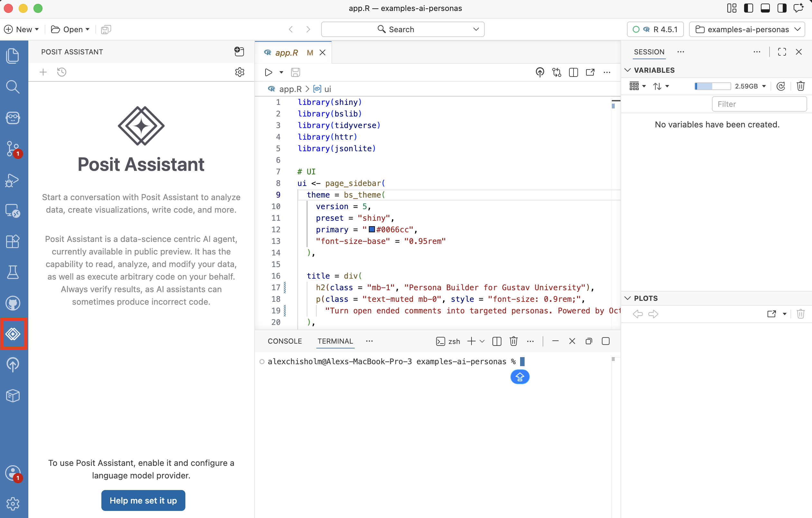This screenshot has height=518, width=812.
Task: Toggle the bottom panel layout button
Action: click(765, 8)
